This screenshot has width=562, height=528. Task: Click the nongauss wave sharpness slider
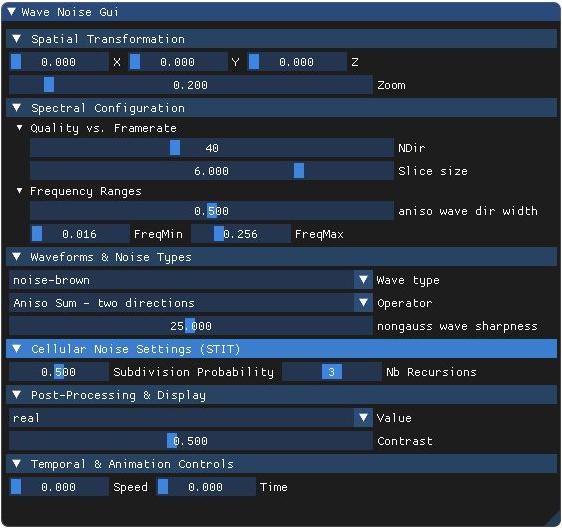pyautogui.click(x=191, y=326)
